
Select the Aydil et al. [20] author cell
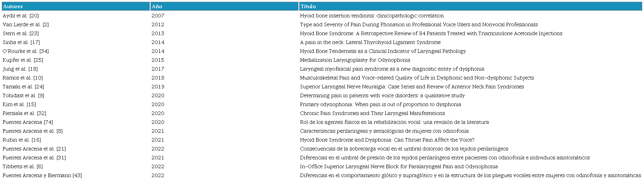click(21, 16)
